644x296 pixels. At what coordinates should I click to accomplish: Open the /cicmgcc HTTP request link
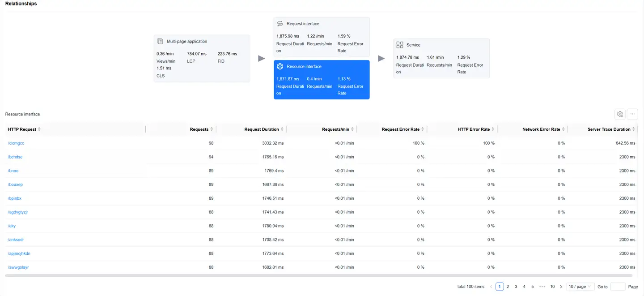click(16, 143)
